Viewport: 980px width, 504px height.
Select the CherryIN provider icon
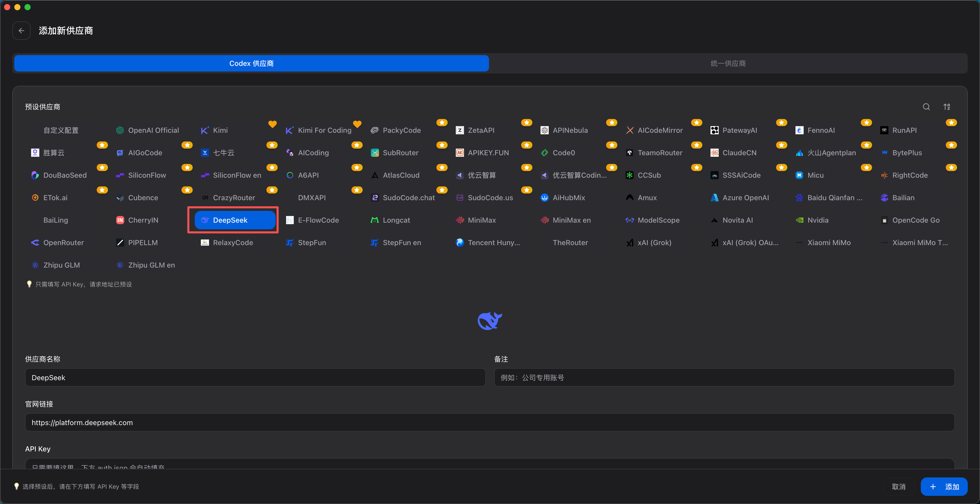[120, 220]
